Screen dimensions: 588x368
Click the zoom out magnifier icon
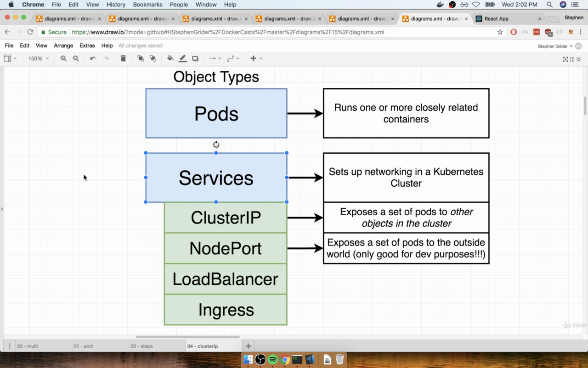point(76,58)
